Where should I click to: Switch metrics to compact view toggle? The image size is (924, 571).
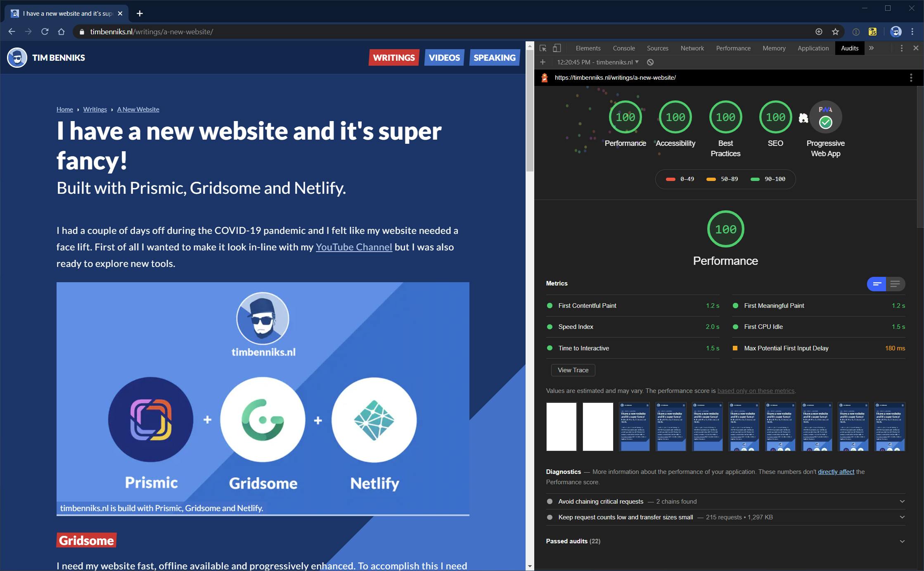tap(877, 283)
